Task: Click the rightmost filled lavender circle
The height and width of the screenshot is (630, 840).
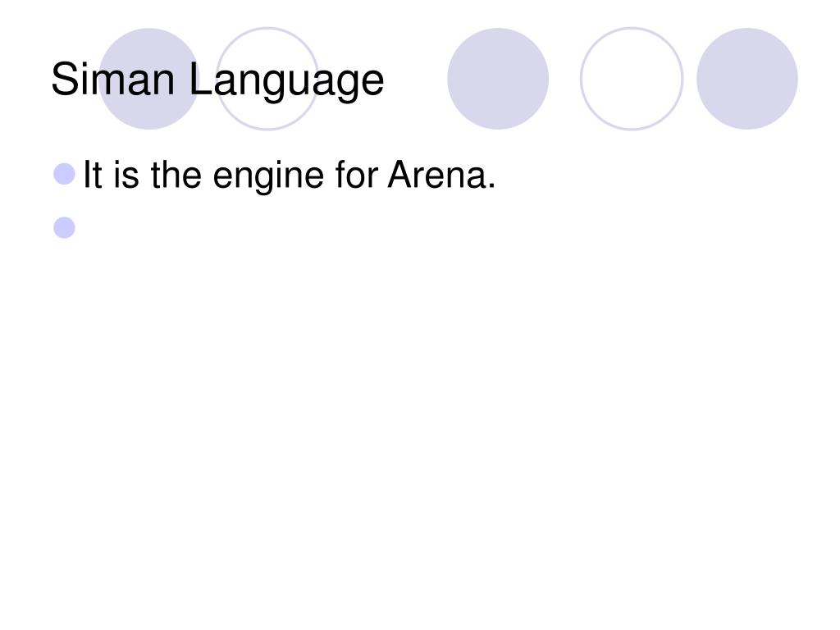Action: 746,79
